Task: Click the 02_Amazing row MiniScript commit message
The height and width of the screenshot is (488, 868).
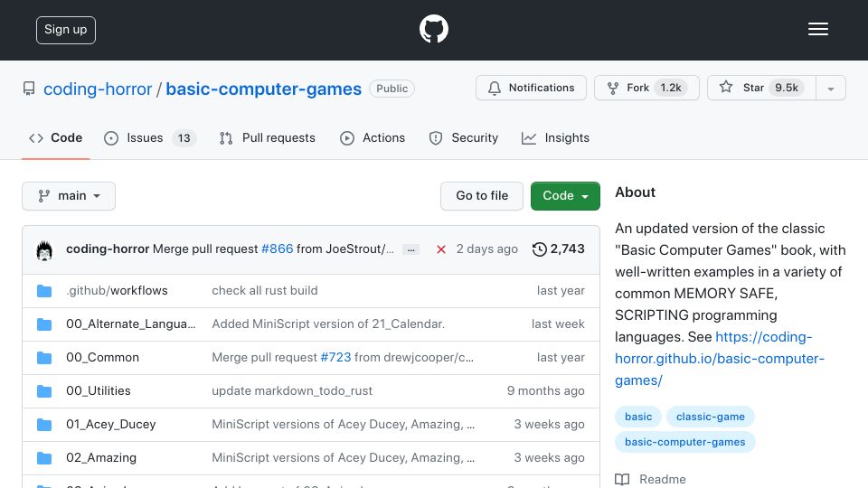Action: [344, 457]
